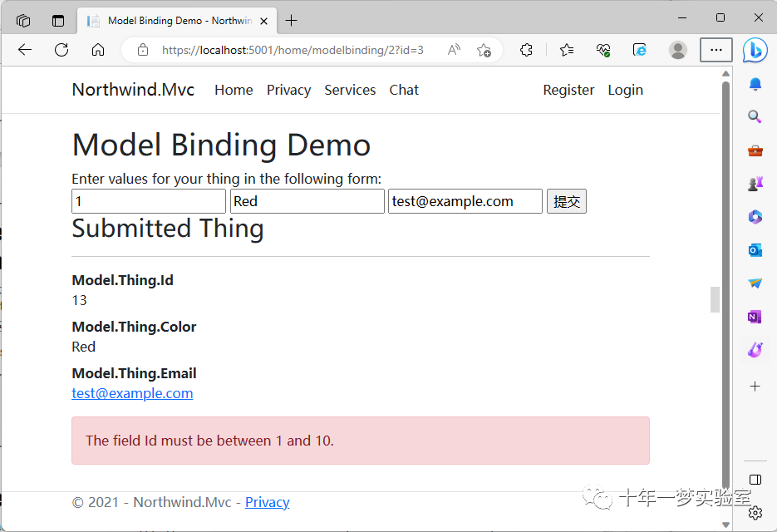Screen dimensions: 777x532
Task: Open Settings and more menu
Action: [x=716, y=50]
